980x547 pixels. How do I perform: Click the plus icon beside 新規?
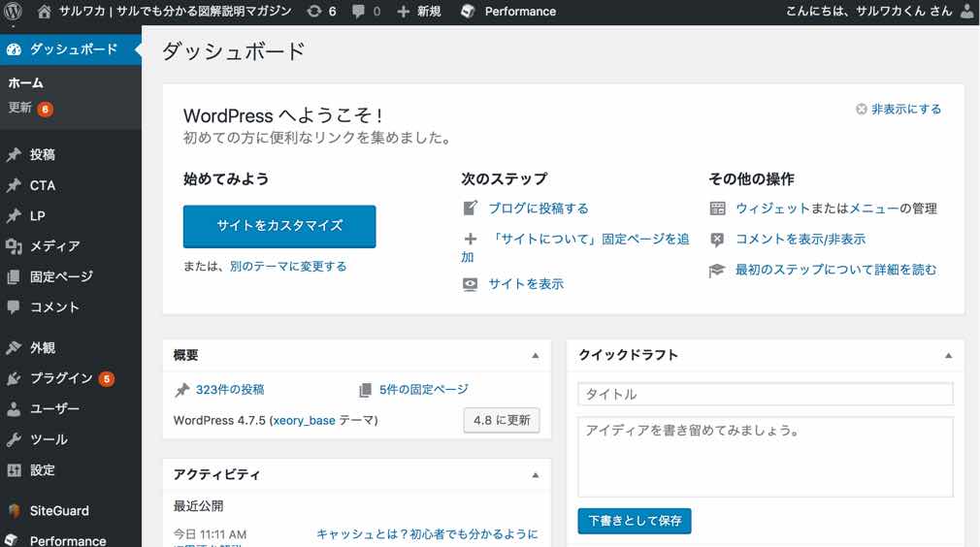[x=404, y=12]
